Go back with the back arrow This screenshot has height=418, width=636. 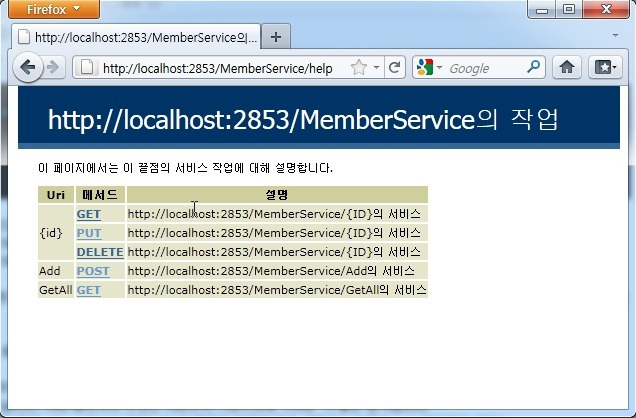28,67
